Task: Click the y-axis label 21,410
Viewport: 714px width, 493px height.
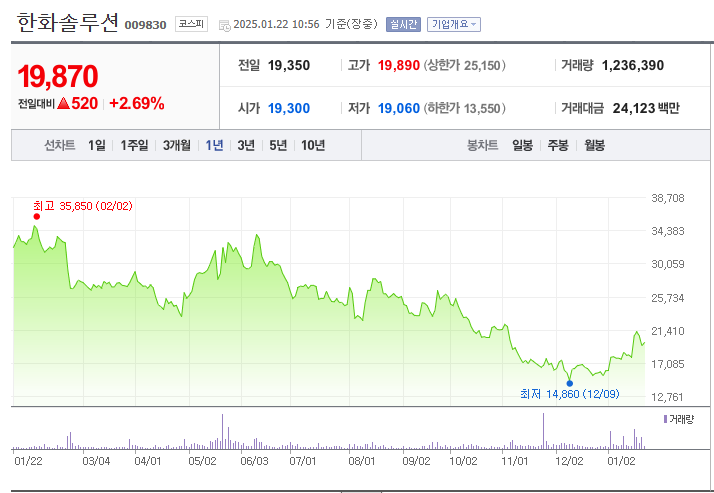Action: pyautogui.click(x=668, y=331)
